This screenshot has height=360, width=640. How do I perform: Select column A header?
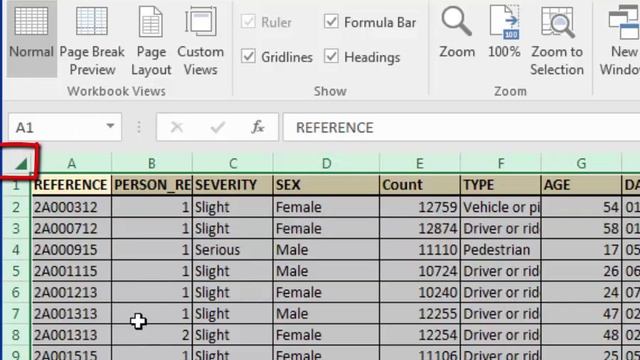[71, 164]
